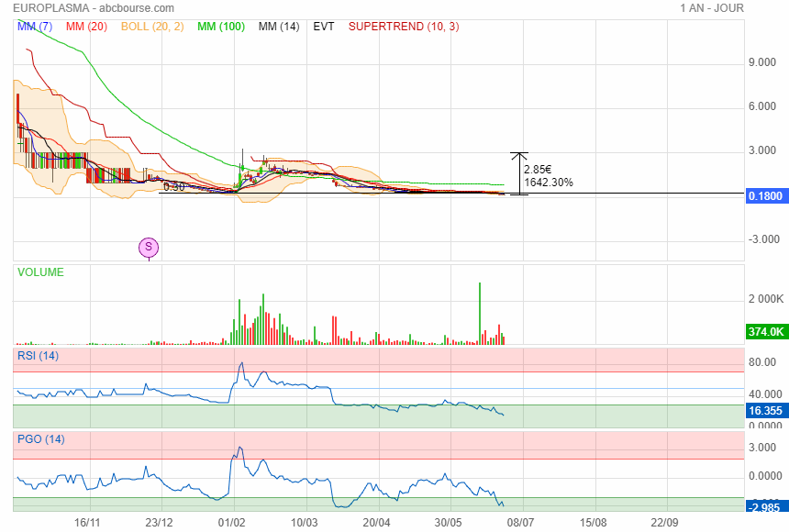Click the 1642.30% measurement annotation
This screenshot has height=532, width=789.
549,183
